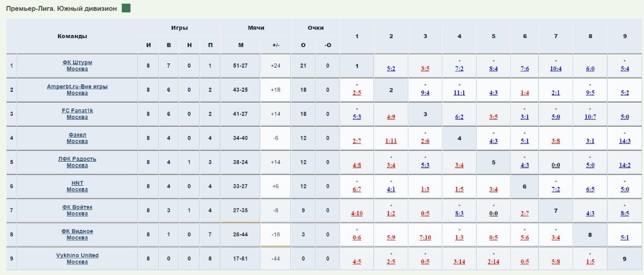Click the Команды column header
This screenshot has height=275, width=644.
[x=72, y=37]
